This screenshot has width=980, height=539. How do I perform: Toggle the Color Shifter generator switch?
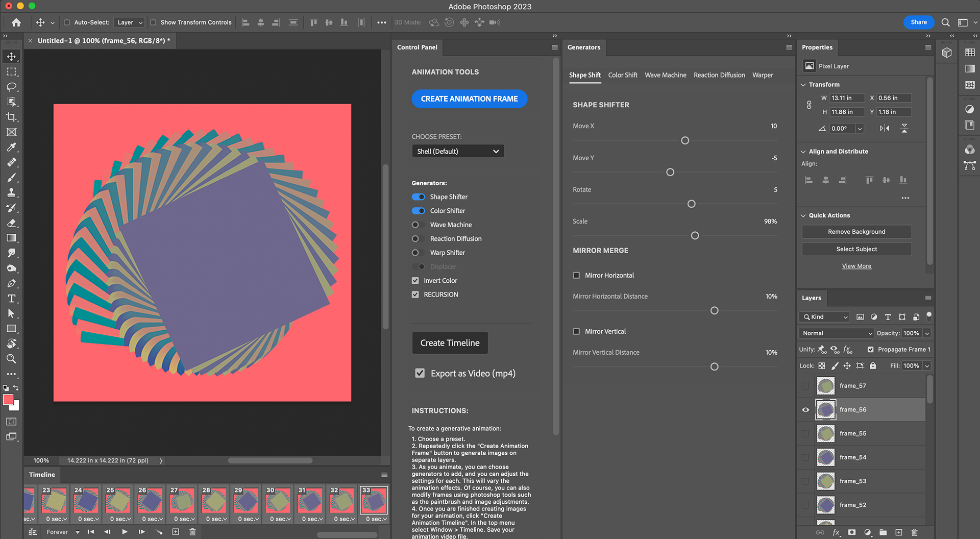(419, 211)
